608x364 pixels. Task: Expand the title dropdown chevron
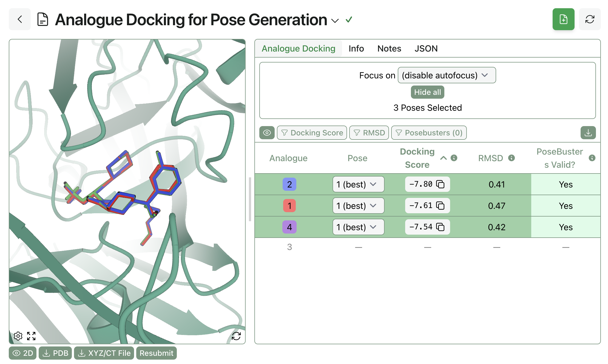point(335,21)
